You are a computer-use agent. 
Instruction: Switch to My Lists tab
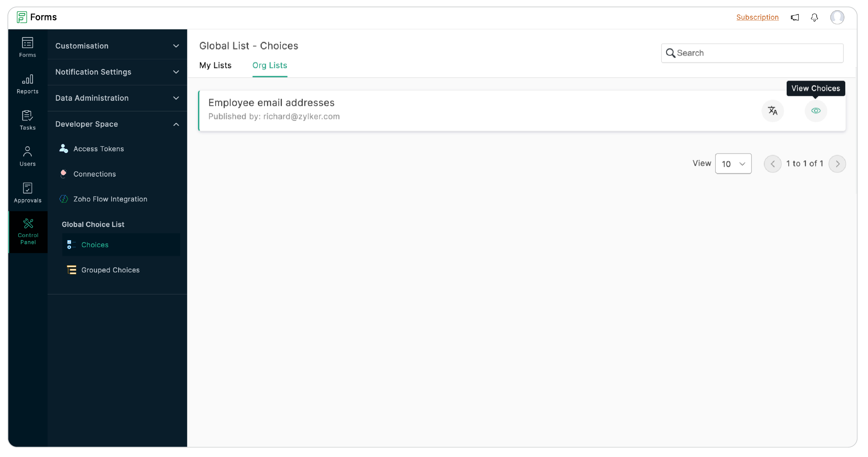[215, 65]
